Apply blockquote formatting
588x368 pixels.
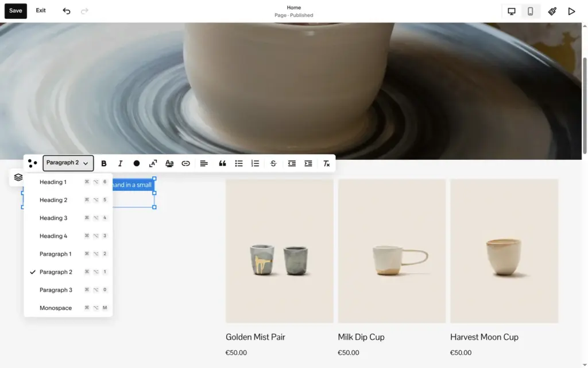coord(222,163)
